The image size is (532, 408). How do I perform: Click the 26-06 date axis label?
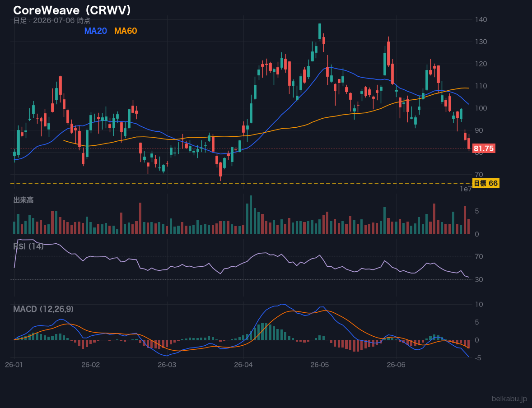pyautogui.click(x=396, y=365)
